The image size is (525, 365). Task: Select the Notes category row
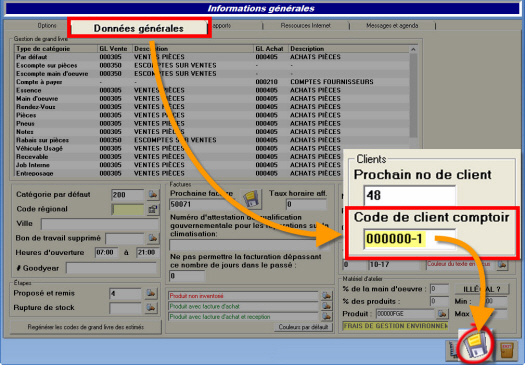click(x=212, y=132)
